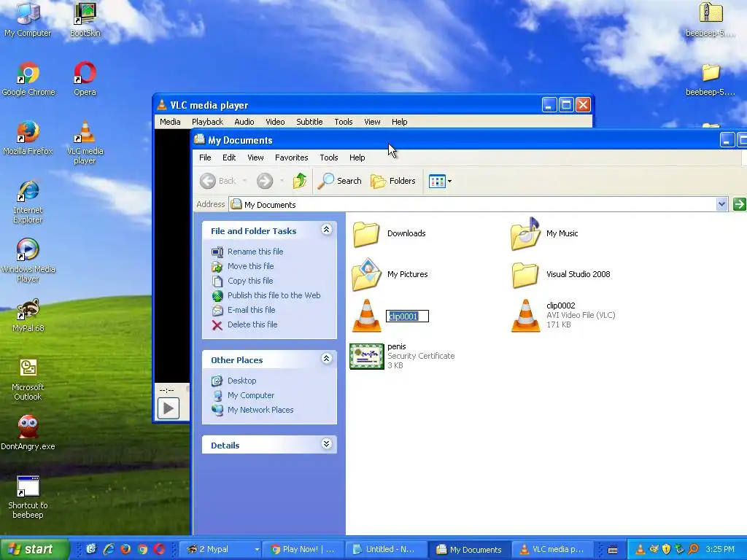Viewport: 747px width, 560px height.
Task: Open the Forward history dropdown arrow
Action: tap(282, 181)
